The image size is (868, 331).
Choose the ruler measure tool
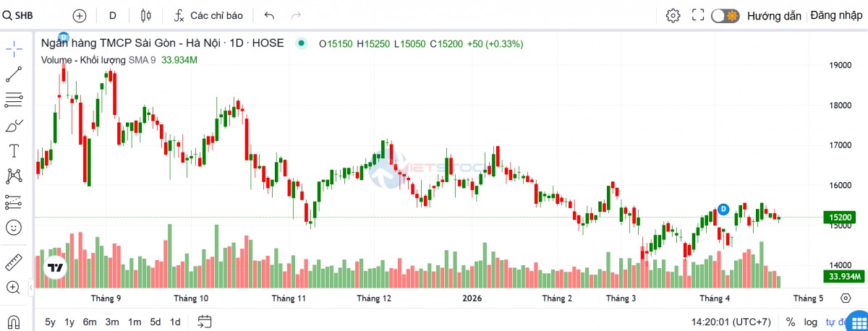coord(14,262)
